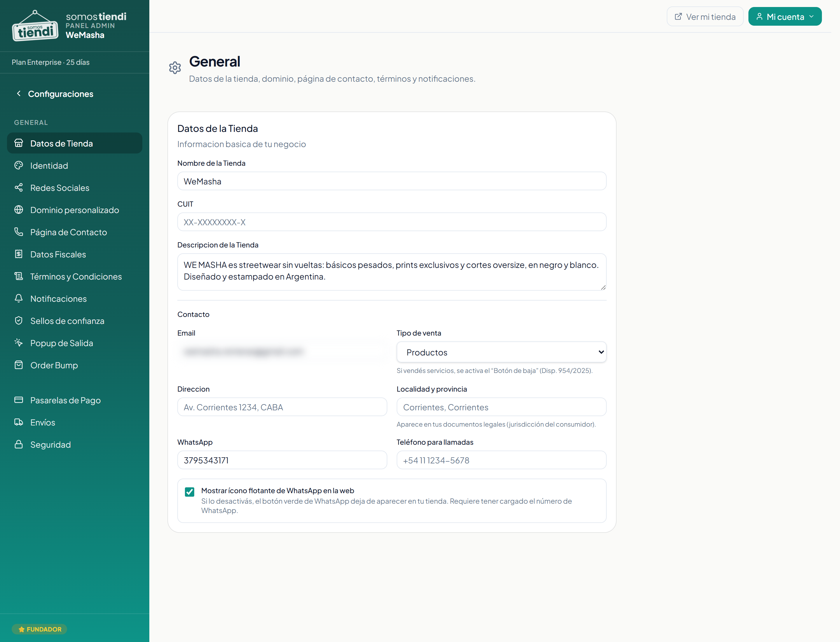Expand the Mi cuenta menu chevron
The image size is (840, 642).
(x=811, y=16)
